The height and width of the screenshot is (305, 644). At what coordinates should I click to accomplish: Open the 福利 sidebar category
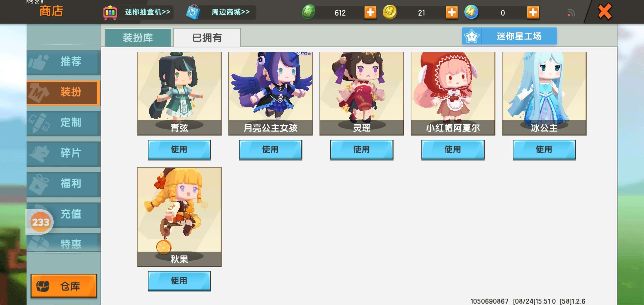pyautogui.click(x=64, y=184)
